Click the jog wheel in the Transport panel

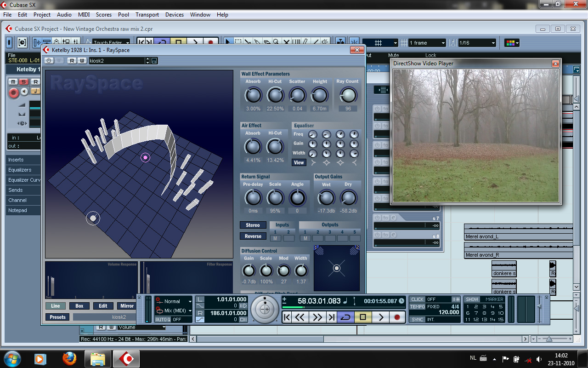265,309
